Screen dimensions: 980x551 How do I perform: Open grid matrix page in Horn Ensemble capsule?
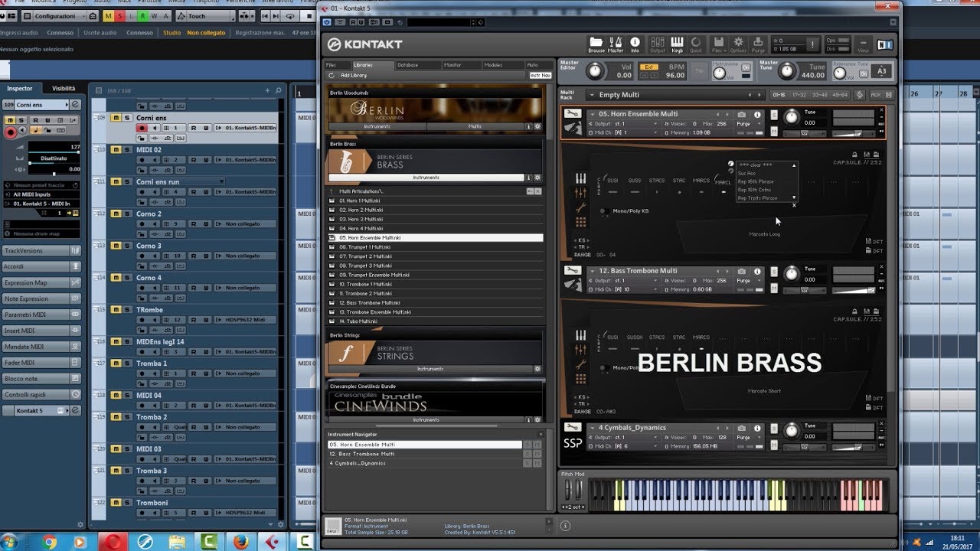click(581, 222)
